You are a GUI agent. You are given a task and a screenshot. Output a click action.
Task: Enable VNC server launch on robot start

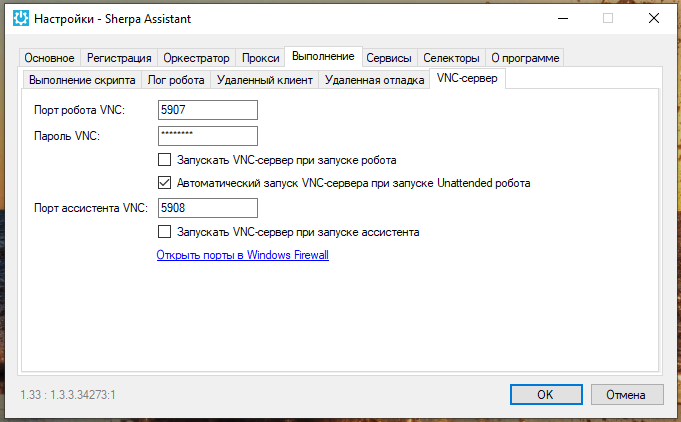[165, 160]
